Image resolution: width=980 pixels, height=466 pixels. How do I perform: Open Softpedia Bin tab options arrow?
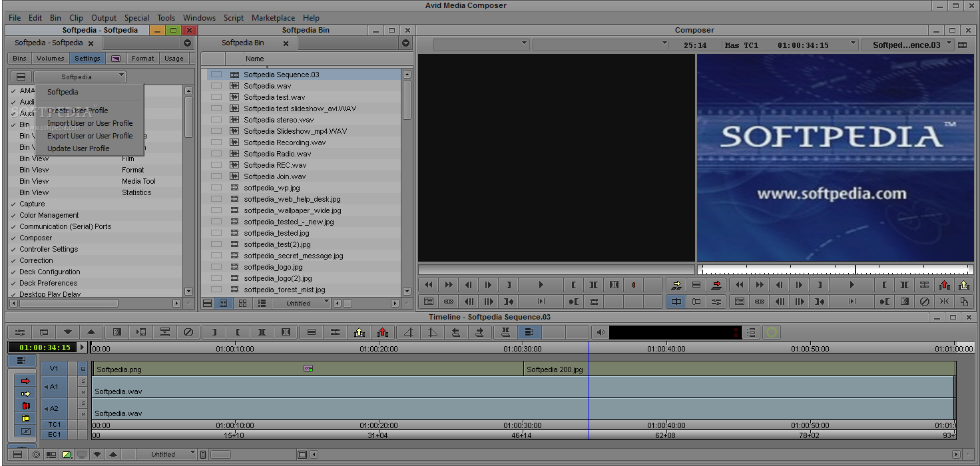[405, 43]
